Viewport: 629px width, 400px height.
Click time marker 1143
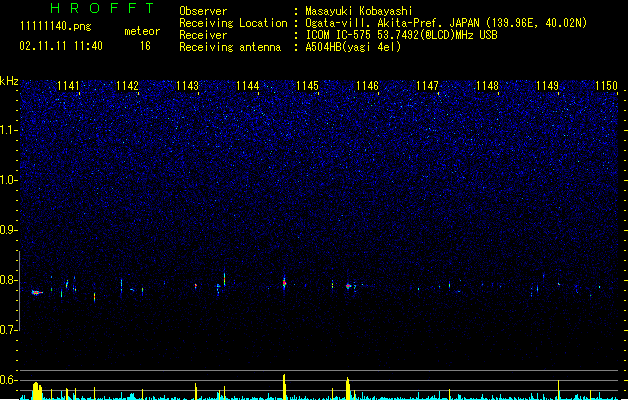pos(187,86)
